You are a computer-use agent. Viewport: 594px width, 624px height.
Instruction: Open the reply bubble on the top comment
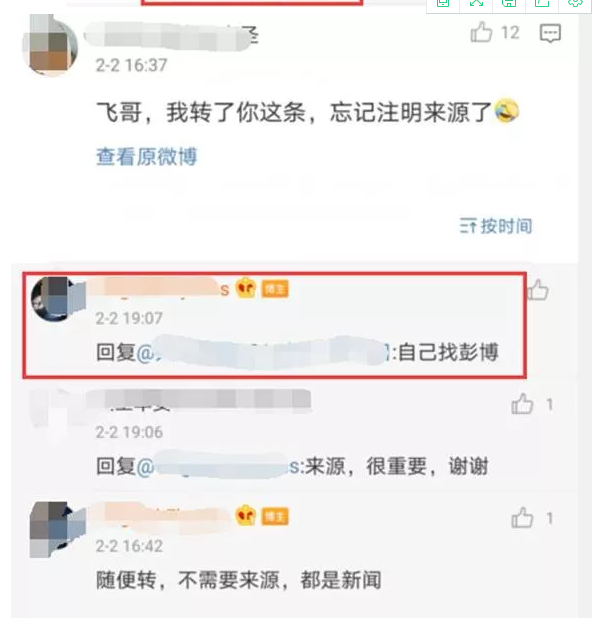point(550,33)
